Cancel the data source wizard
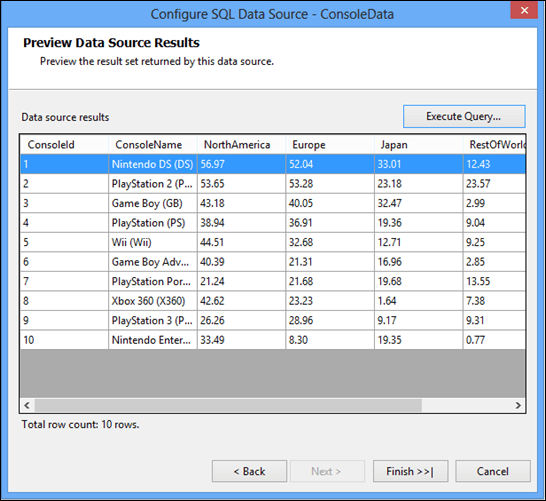Screen dimensions: 546x501 pos(493,471)
